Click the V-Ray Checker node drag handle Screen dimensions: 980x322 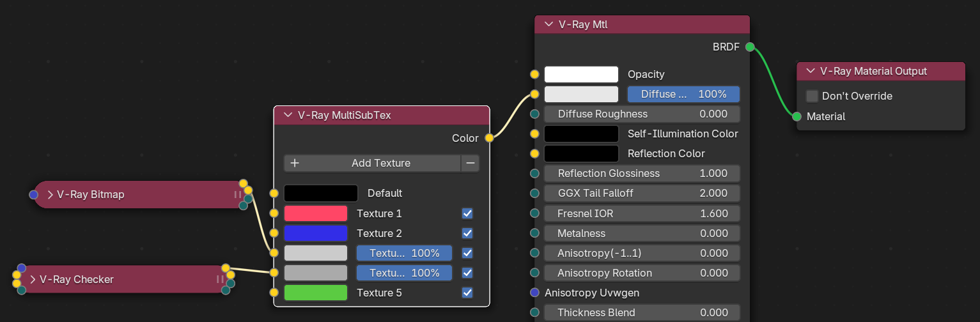(221, 279)
